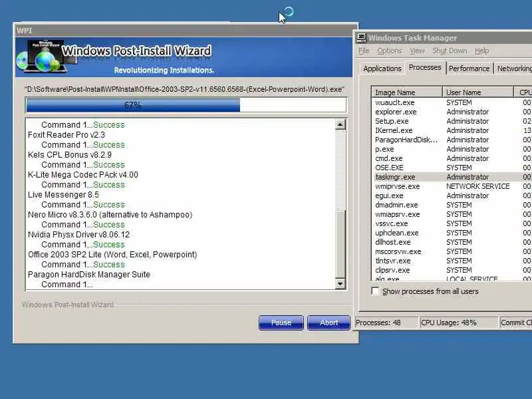Click the Windows Task Manager title bar icon
This screenshot has width=532, height=399.
click(362, 38)
